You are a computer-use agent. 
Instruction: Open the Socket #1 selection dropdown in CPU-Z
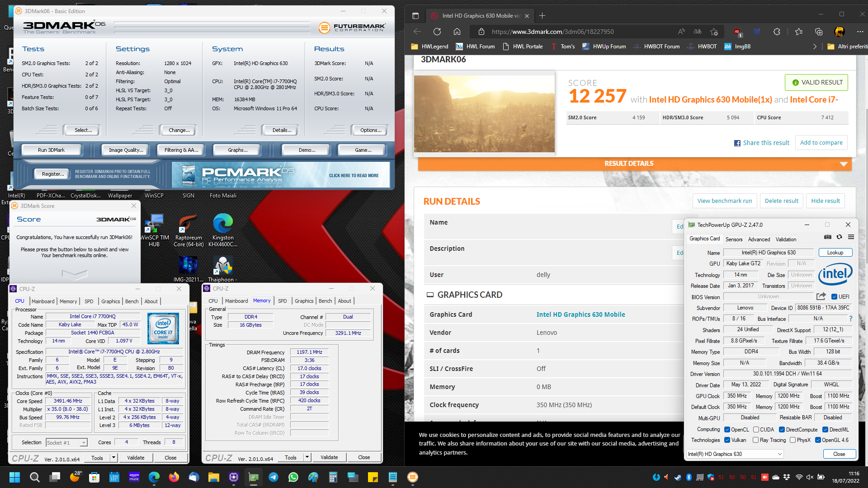pyautogui.click(x=66, y=443)
